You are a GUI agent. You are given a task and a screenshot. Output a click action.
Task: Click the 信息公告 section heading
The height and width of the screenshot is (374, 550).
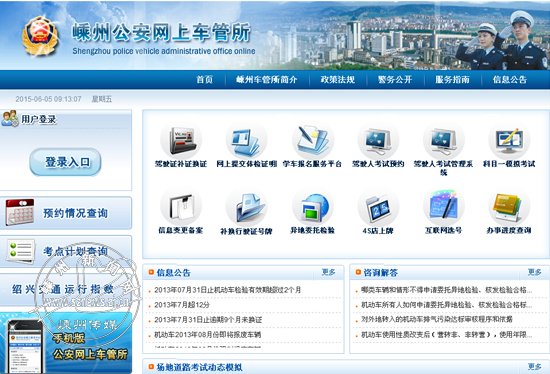[173, 273]
